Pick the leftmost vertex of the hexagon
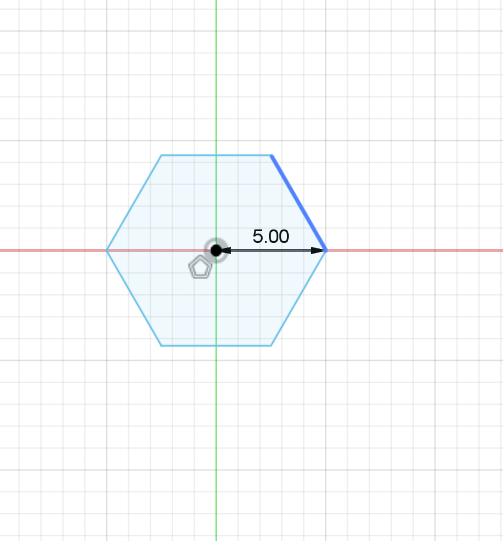Viewport: 503px width, 541px height. 107,250
